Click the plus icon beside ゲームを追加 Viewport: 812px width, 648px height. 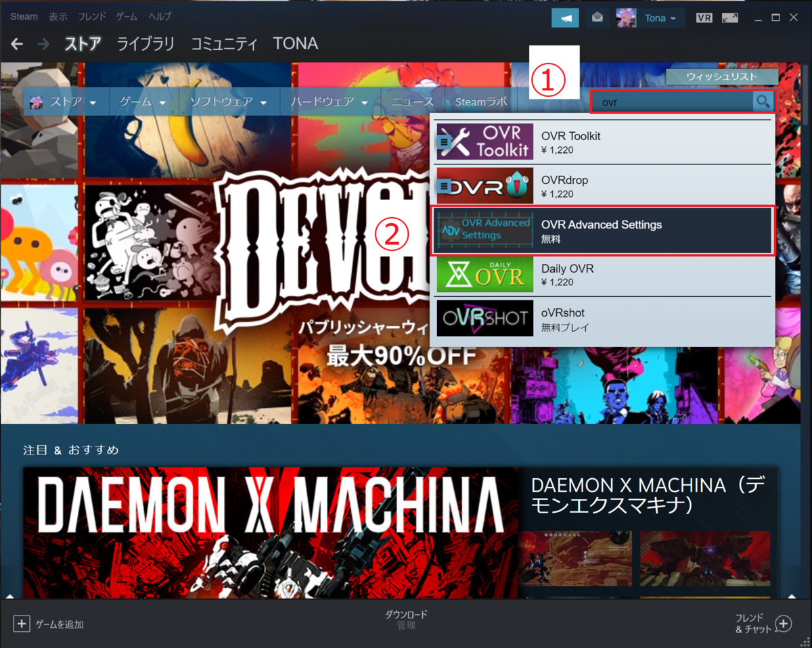coord(22,624)
